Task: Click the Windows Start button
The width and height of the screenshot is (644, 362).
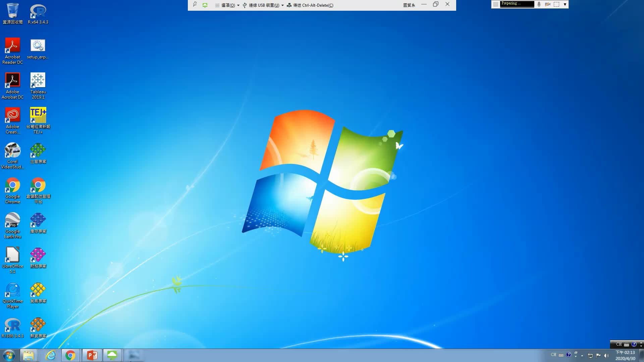Action: [9, 355]
